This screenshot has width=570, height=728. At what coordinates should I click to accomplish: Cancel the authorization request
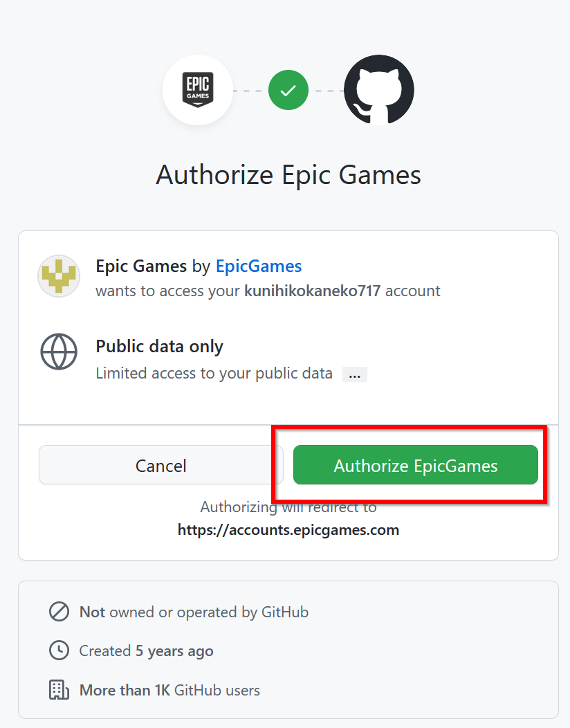[160, 465]
